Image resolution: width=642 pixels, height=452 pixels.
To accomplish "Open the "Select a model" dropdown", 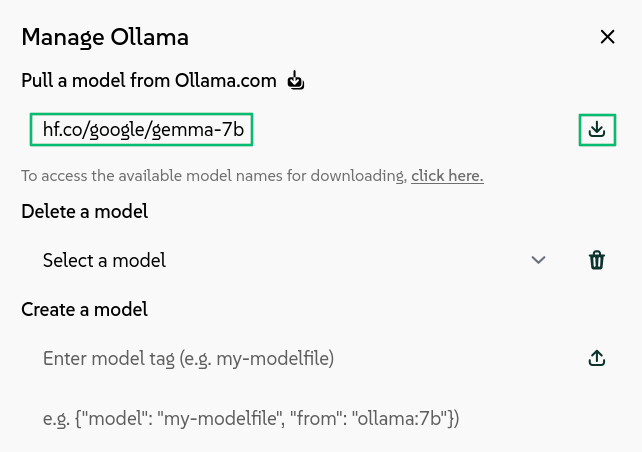I will [290, 260].
